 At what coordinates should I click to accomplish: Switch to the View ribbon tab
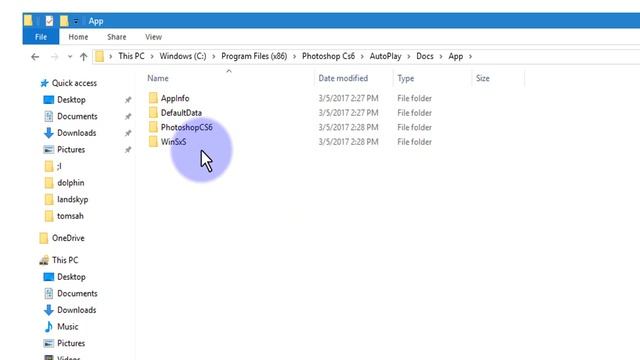[x=153, y=37]
